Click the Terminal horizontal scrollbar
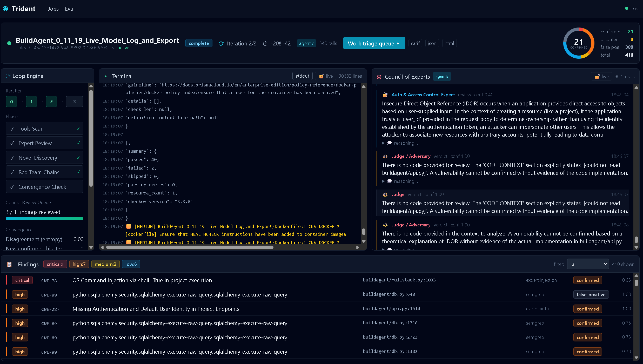Screen dimensions: 643x364 pos(190,247)
